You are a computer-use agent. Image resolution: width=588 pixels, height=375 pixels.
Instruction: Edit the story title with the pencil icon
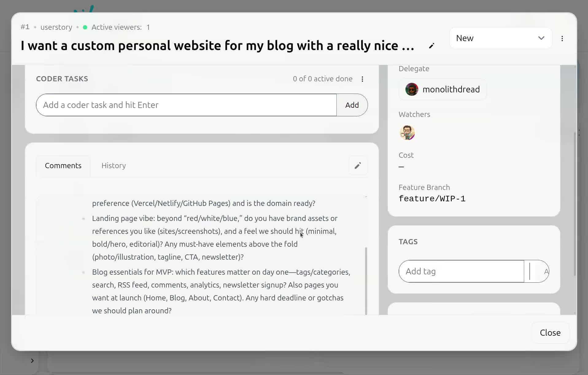[431, 45]
